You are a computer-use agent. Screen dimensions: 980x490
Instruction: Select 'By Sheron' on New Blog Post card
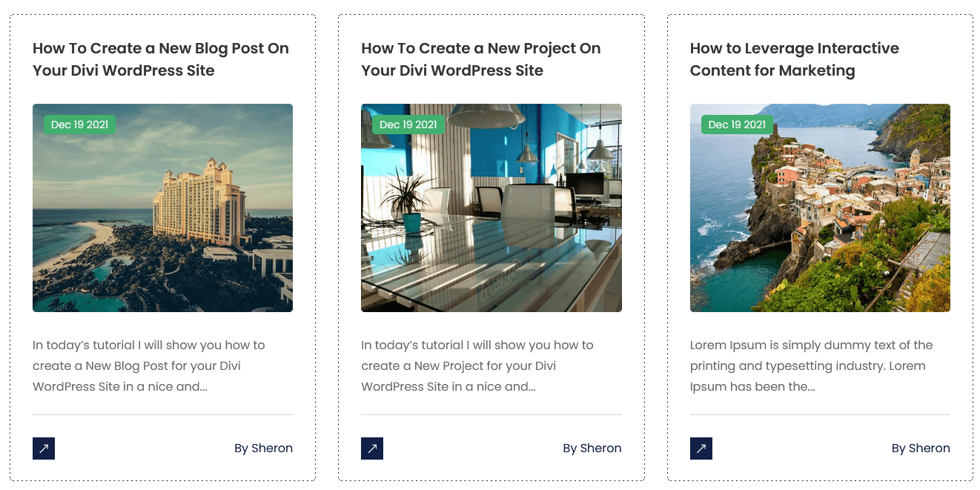[x=263, y=448]
